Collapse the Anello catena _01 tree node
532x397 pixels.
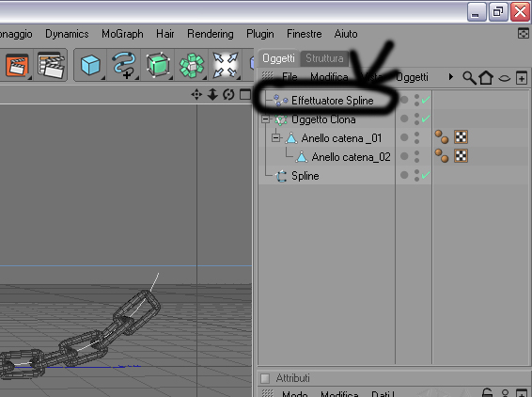(276, 138)
